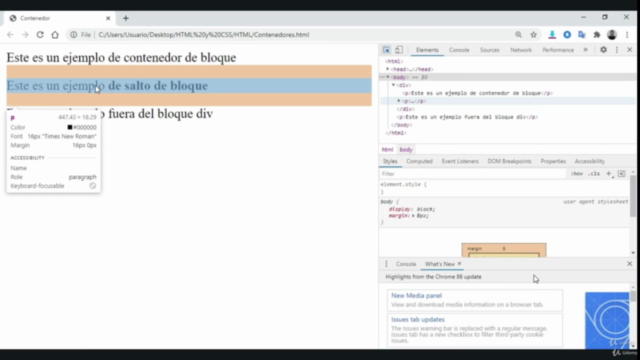
Task: Open the zoom control in address bar
Action: [x=518, y=35]
